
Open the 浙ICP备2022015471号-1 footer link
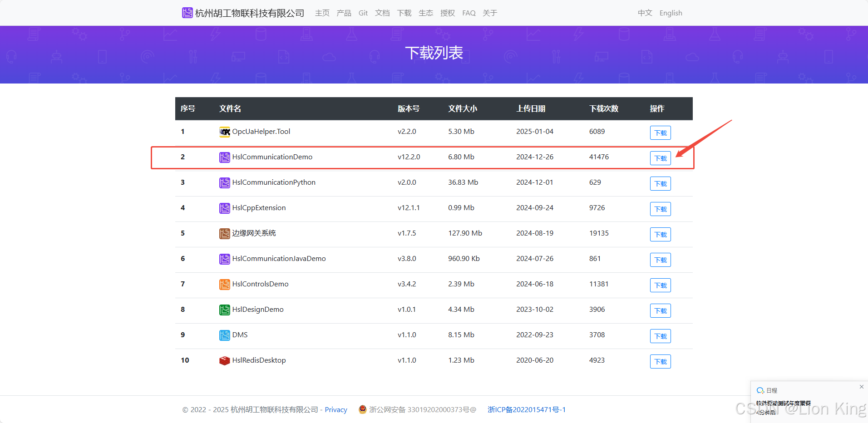pyautogui.click(x=526, y=410)
